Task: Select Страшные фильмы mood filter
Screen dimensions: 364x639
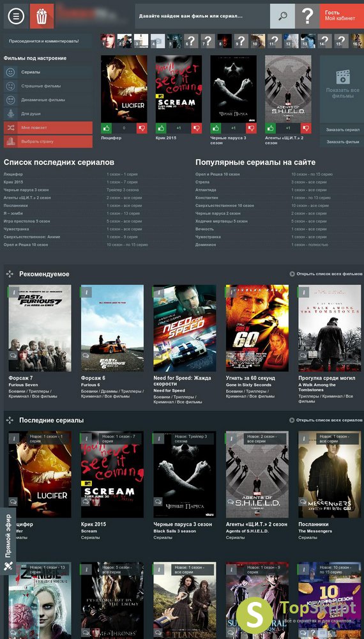Action: [48, 86]
